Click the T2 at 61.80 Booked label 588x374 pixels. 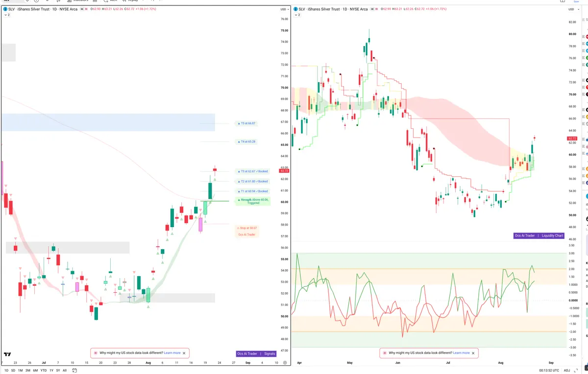252,181
